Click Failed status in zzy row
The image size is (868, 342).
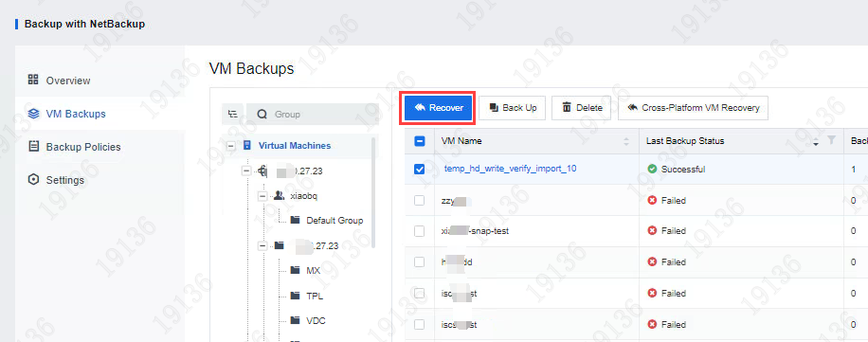pyautogui.click(x=674, y=200)
